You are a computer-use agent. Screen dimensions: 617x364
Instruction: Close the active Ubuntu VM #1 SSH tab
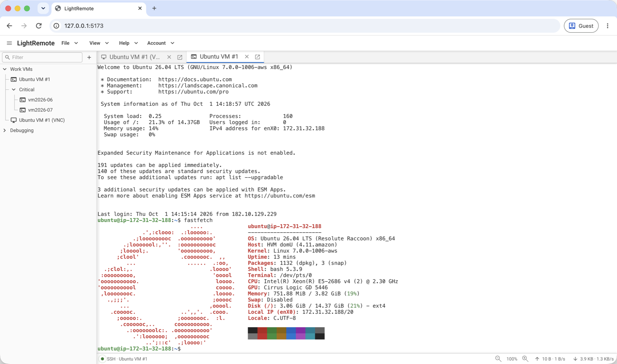click(247, 57)
